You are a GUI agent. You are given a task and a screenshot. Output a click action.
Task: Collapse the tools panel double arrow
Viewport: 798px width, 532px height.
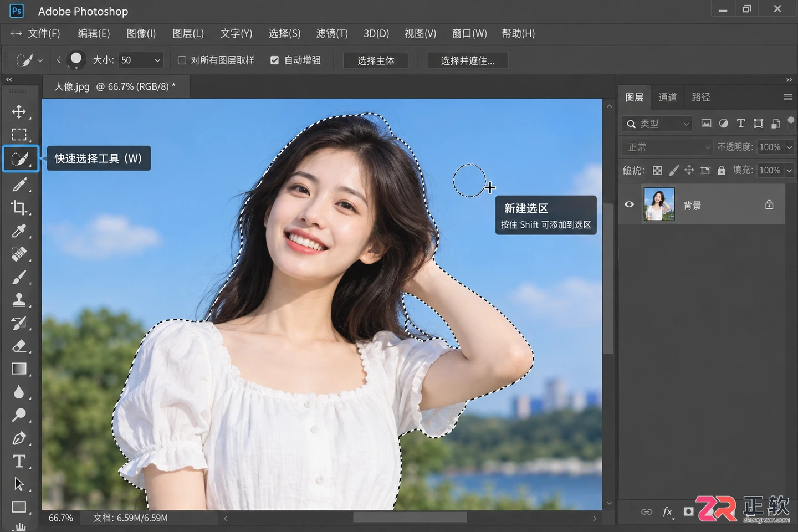point(9,80)
